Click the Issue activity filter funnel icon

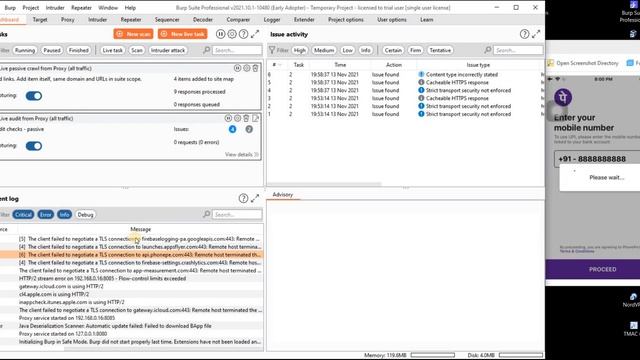tap(272, 50)
